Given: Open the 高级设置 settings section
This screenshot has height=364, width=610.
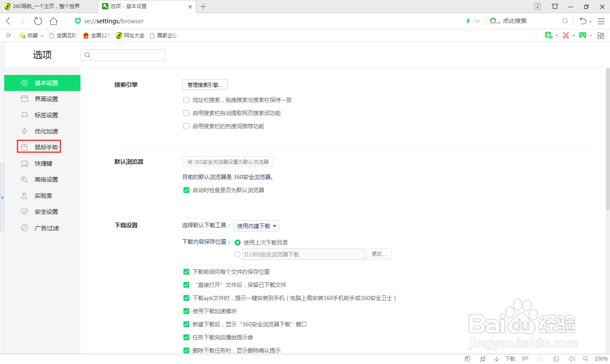Looking at the screenshot, I should click(42, 179).
